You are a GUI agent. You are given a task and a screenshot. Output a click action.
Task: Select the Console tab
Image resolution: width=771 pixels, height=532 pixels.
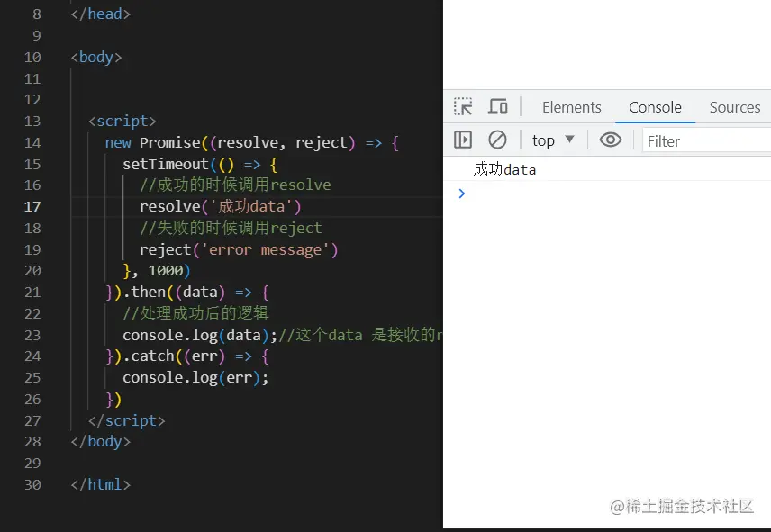655,107
